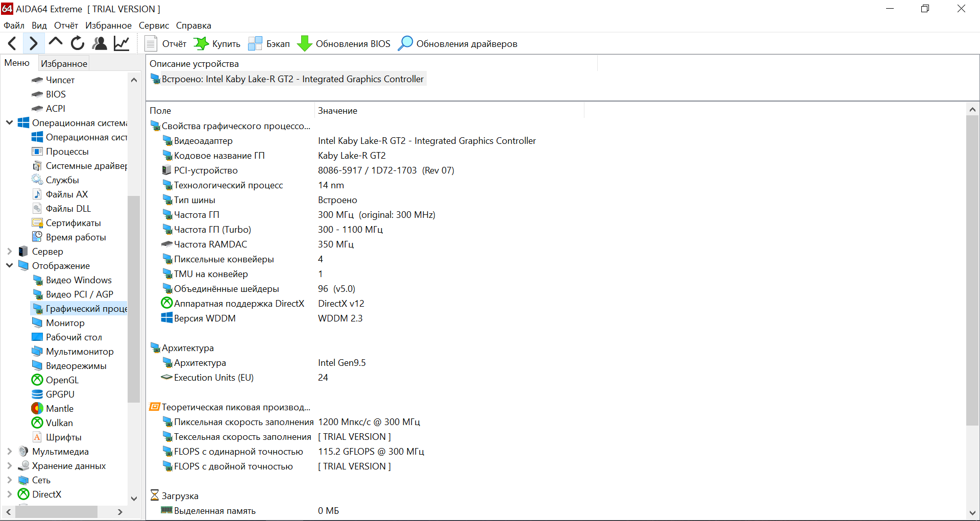Select Процессы in the tree
The image size is (980, 521).
point(67,152)
